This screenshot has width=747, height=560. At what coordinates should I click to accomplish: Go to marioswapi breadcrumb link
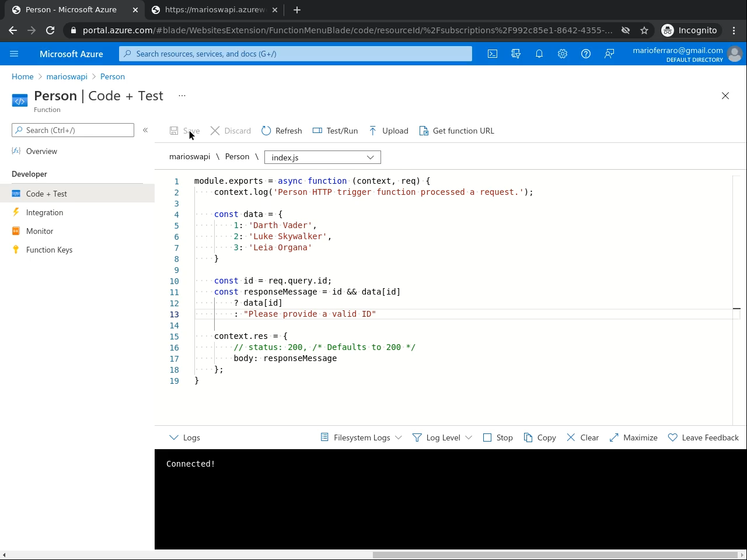pyautogui.click(x=67, y=76)
